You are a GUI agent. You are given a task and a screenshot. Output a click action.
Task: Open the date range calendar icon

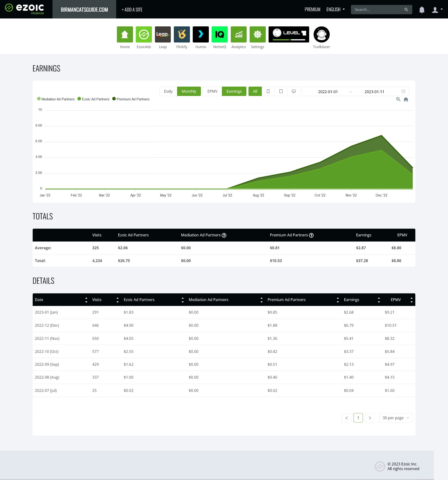[x=403, y=91]
